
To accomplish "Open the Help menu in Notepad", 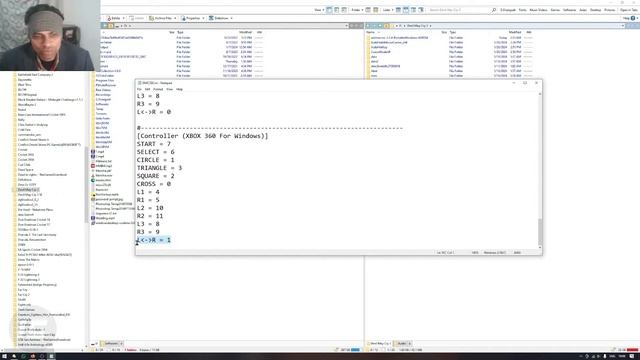I will [x=179, y=89].
